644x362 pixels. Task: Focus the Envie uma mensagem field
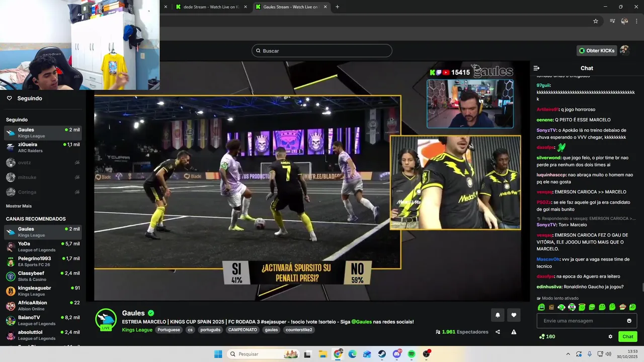[587, 321]
